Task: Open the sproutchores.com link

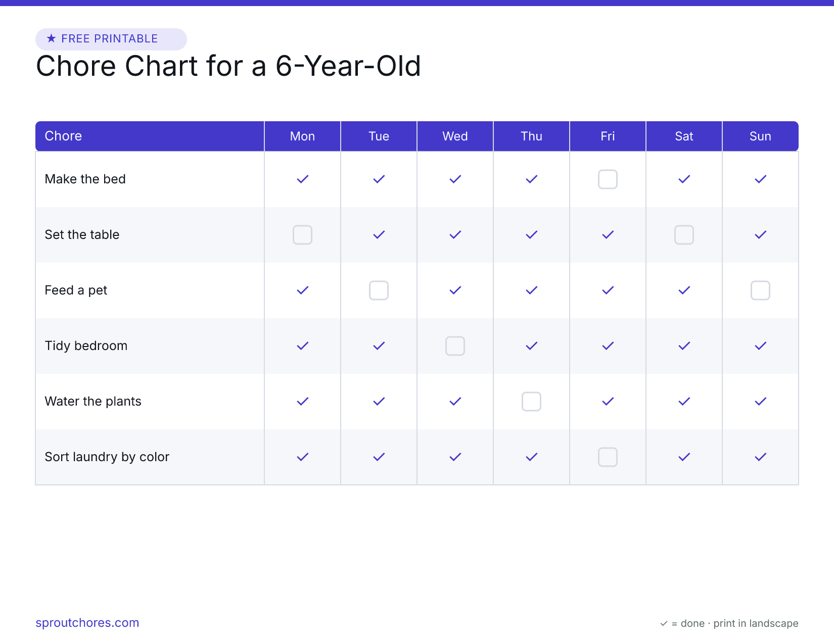Action: (x=87, y=623)
